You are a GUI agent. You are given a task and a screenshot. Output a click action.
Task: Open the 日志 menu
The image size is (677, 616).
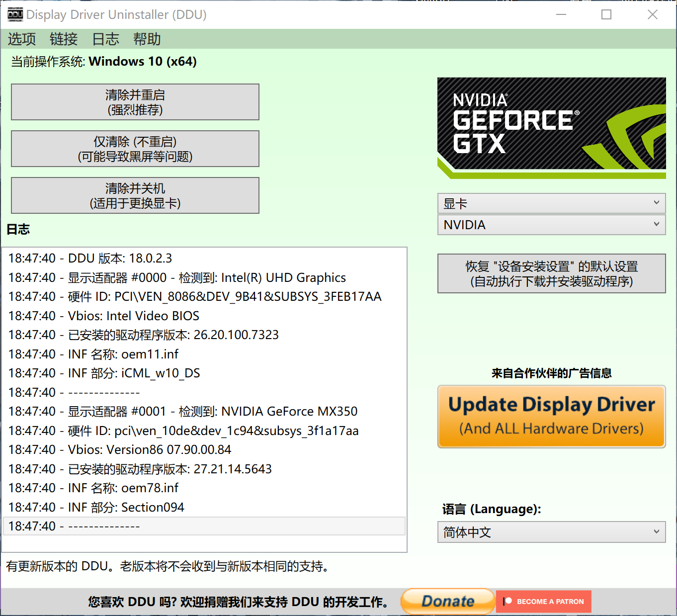point(105,39)
